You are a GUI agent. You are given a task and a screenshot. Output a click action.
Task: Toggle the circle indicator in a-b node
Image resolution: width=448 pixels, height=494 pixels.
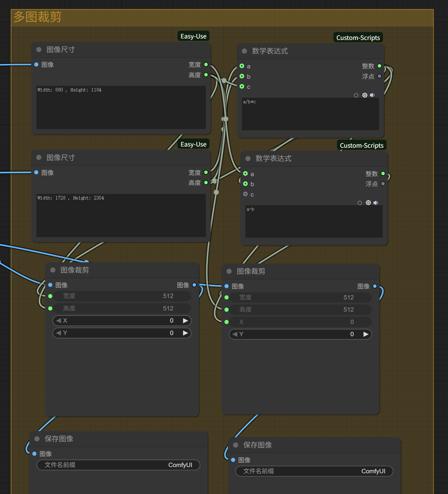tap(360, 203)
